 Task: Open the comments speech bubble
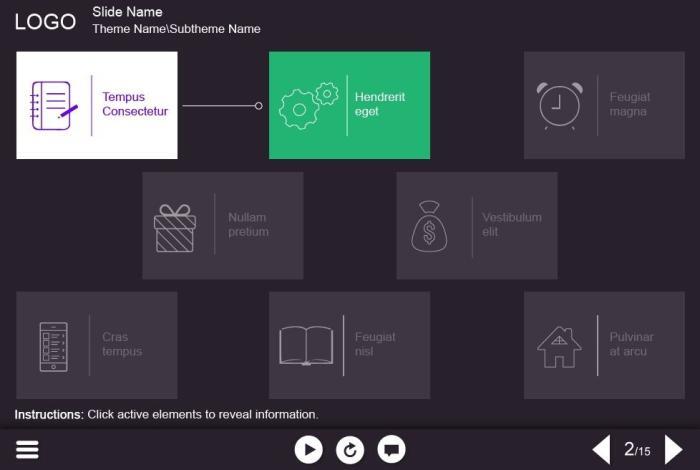(391, 450)
